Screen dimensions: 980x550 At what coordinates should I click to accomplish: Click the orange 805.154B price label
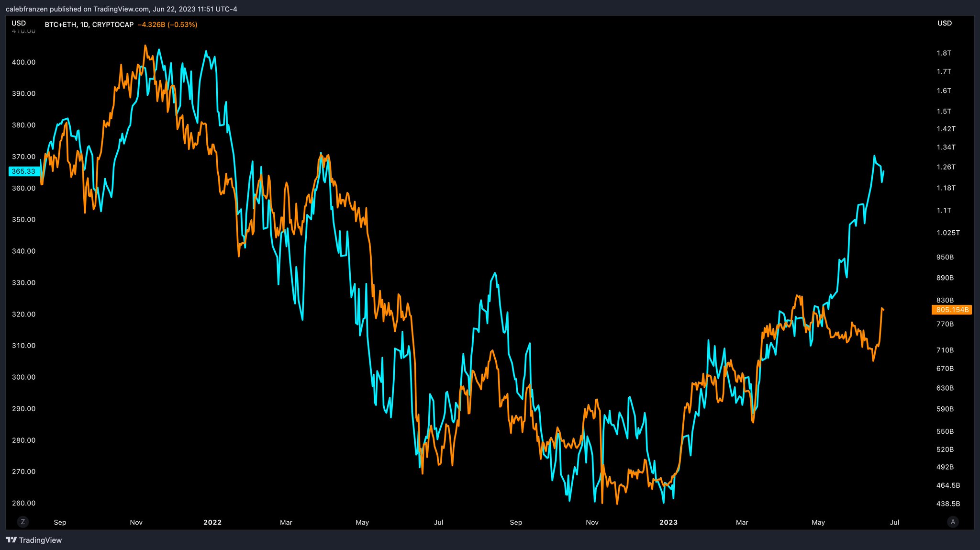[x=952, y=310]
